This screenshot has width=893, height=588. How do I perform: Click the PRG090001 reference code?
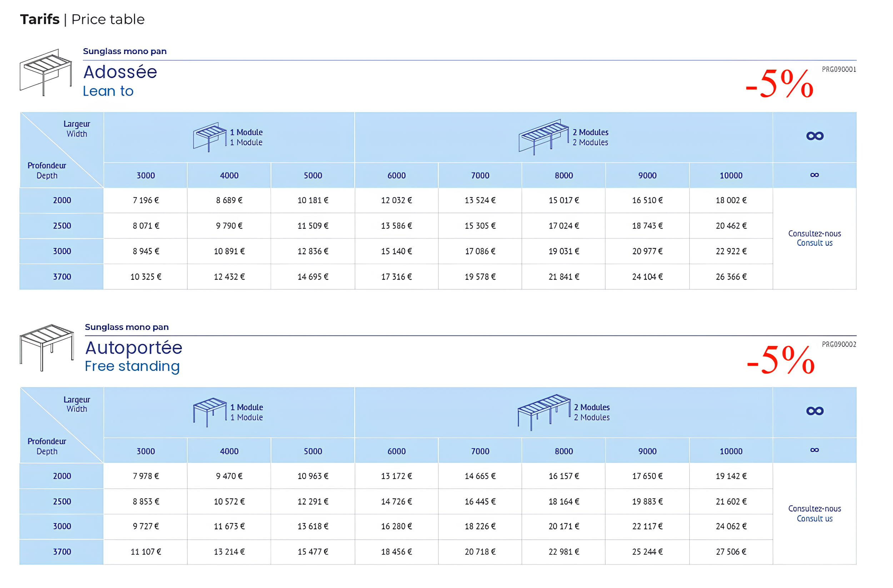tap(839, 69)
